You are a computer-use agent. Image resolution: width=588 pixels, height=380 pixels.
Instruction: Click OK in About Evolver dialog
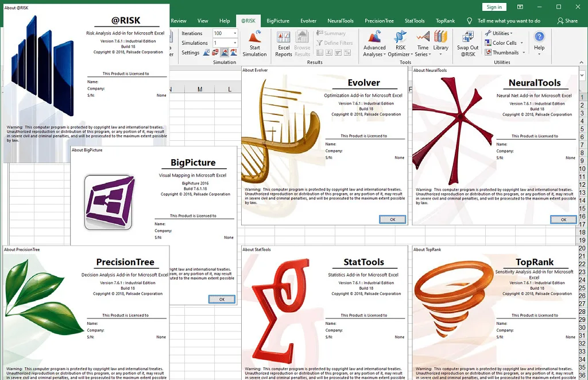392,219
